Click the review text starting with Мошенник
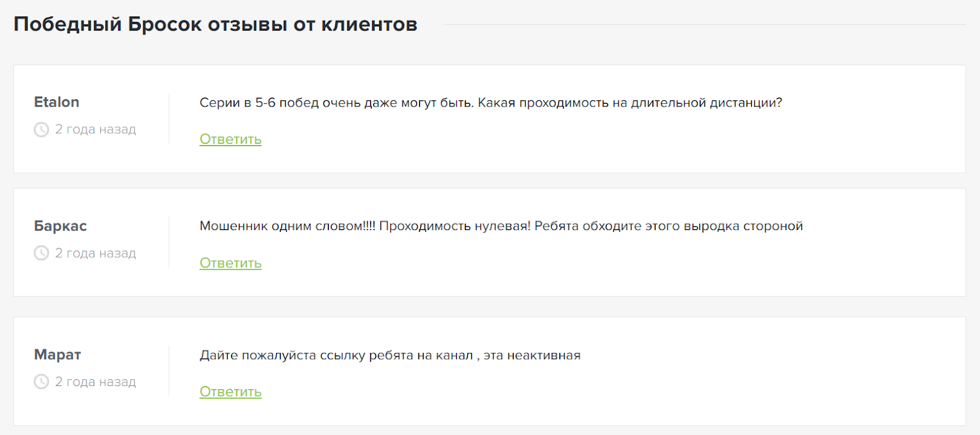 coord(501,226)
